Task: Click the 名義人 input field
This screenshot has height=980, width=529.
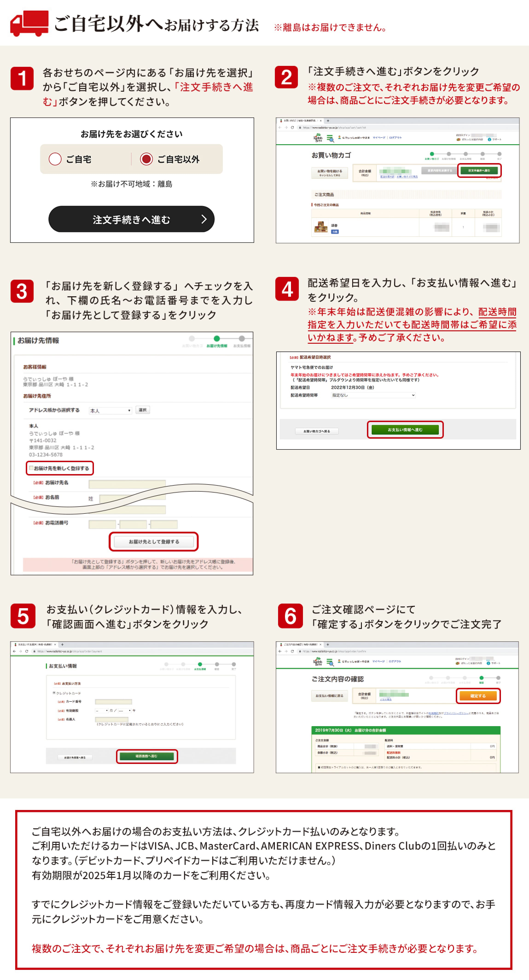Action: pyautogui.click(x=112, y=719)
